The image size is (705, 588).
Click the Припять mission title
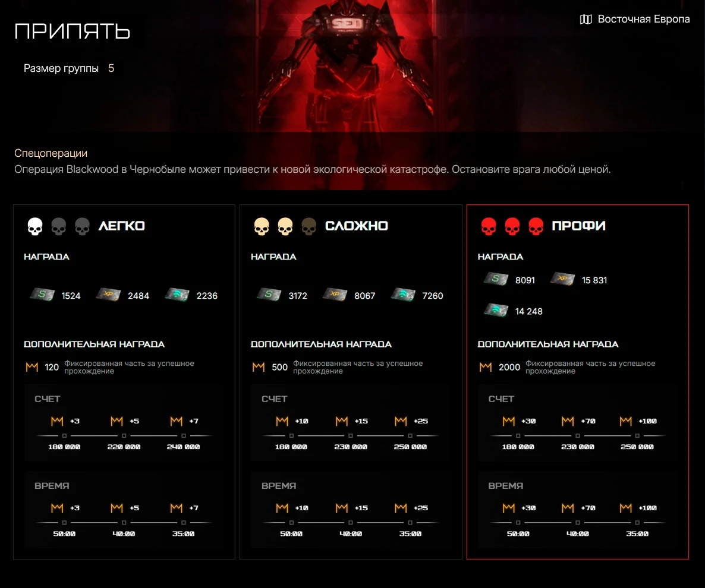pos(73,31)
